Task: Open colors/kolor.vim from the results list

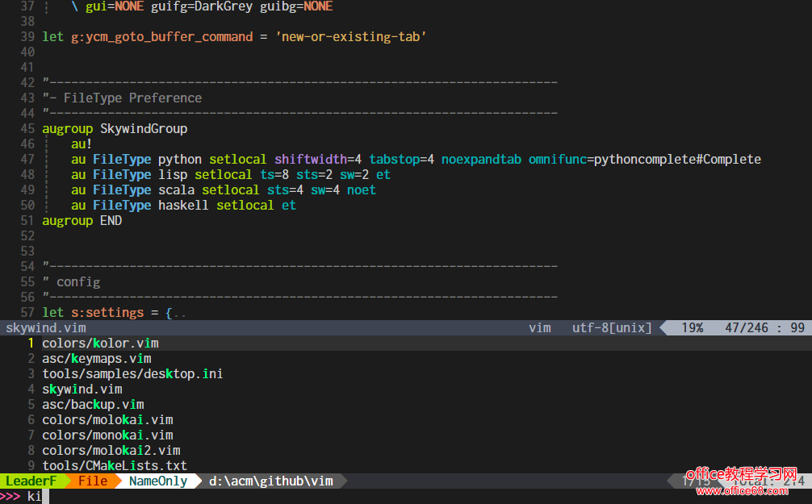Action: tap(100, 344)
